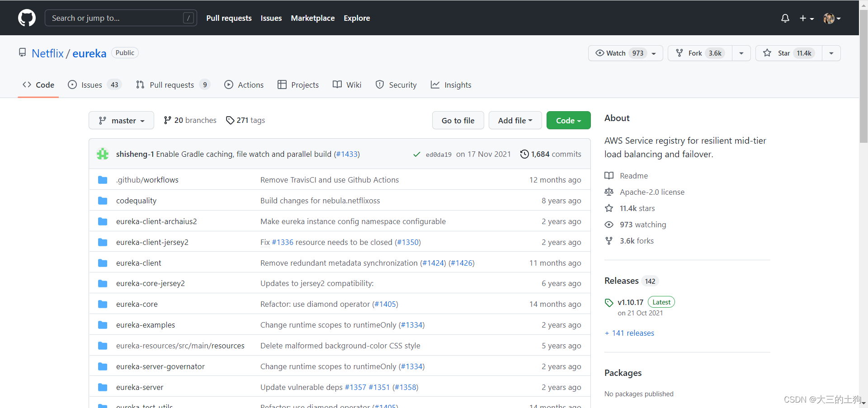Open the master branch selector
868x408 pixels.
pyautogui.click(x=121, y=120)
